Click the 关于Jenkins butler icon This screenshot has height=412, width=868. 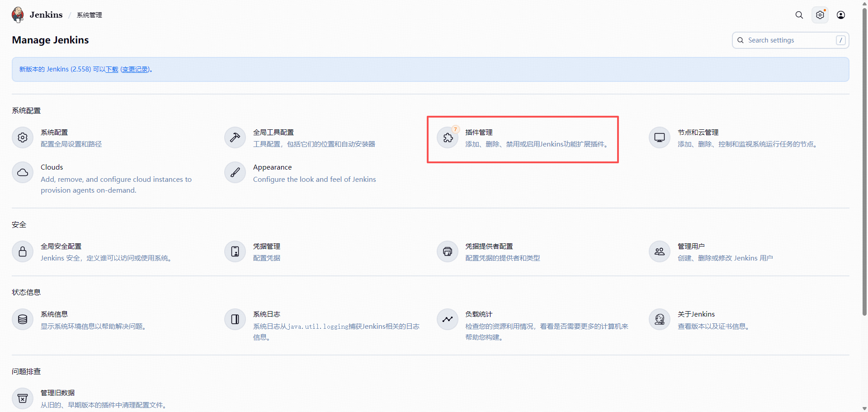point(660,319)
